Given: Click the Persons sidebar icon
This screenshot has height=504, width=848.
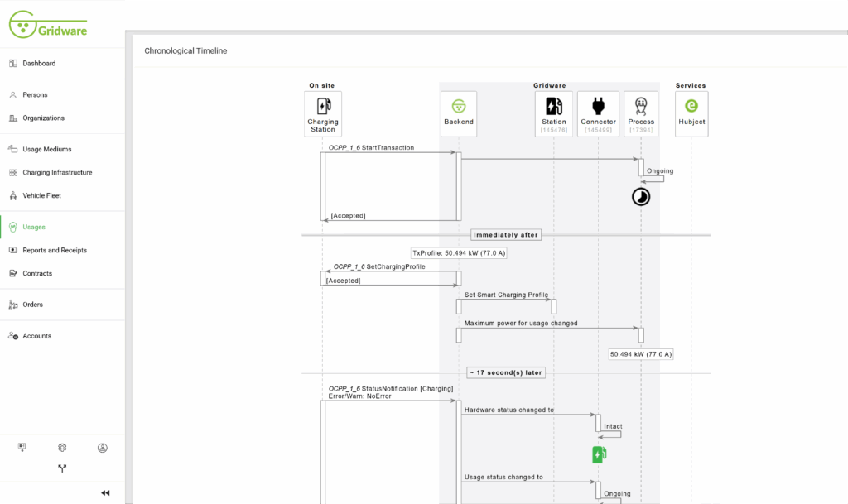Looking at the screenshot, I should pos(13,94).
